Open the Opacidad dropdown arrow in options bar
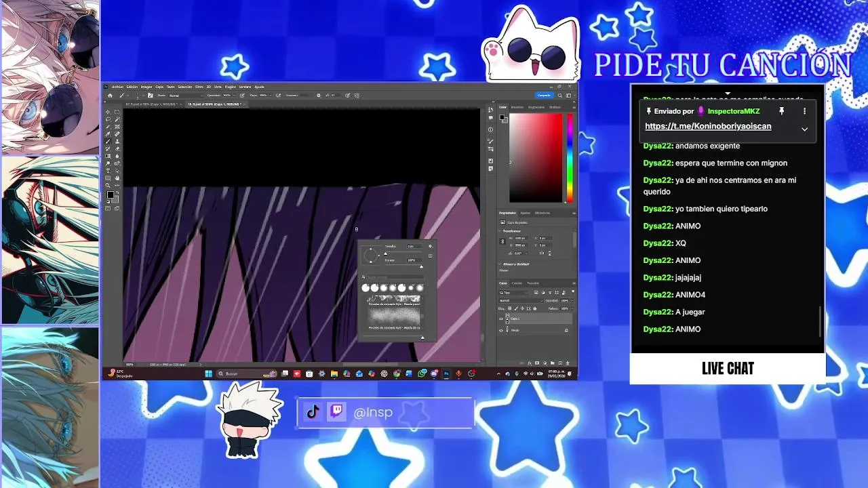868x488 pixels. tap(234, 96)
